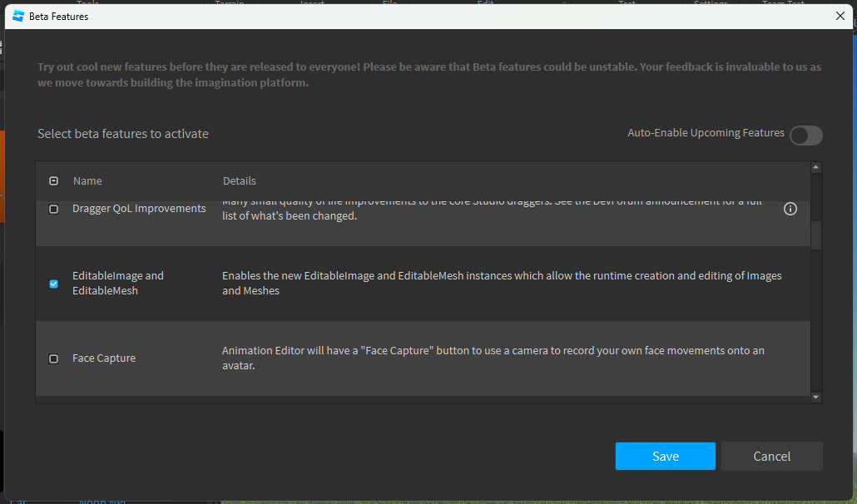
Task: Select the Face Capture row name
Action: point(104,358)
